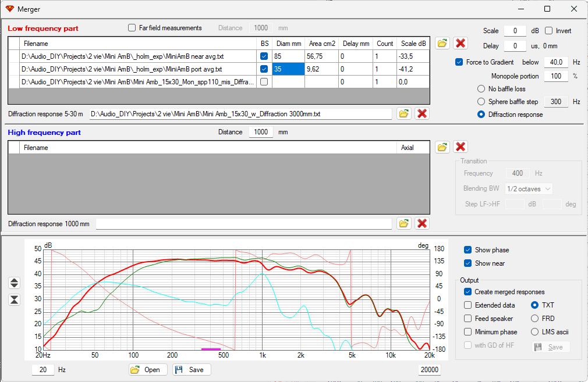This screenshot has height=382, width=588.
Task: Select FRD output format
Action: click(535, 319)
